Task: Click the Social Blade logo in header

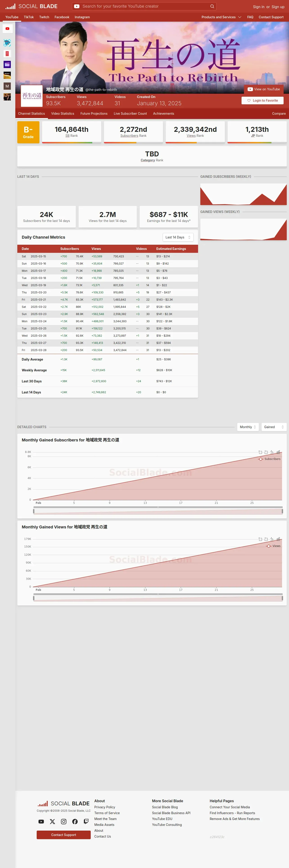Action: pyautogui.click(x=31, y=6)
